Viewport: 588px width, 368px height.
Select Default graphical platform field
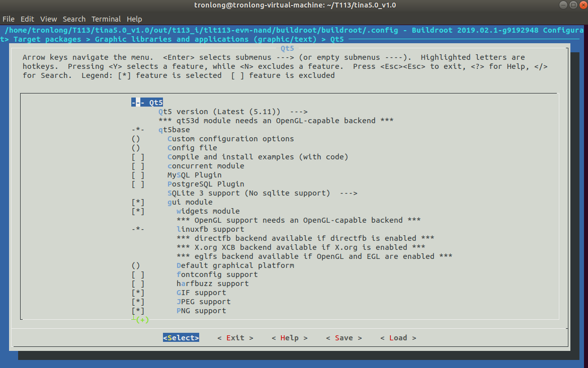pyautogui.click(x=235, y=266)
